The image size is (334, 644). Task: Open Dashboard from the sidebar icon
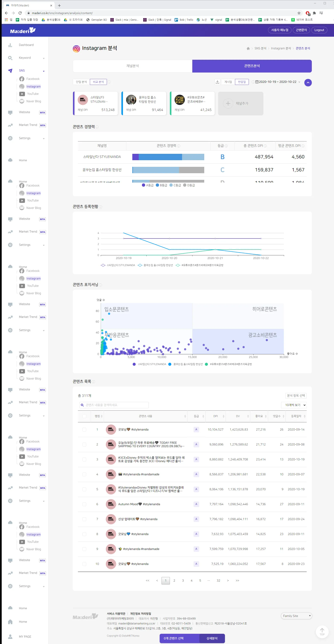10,45
